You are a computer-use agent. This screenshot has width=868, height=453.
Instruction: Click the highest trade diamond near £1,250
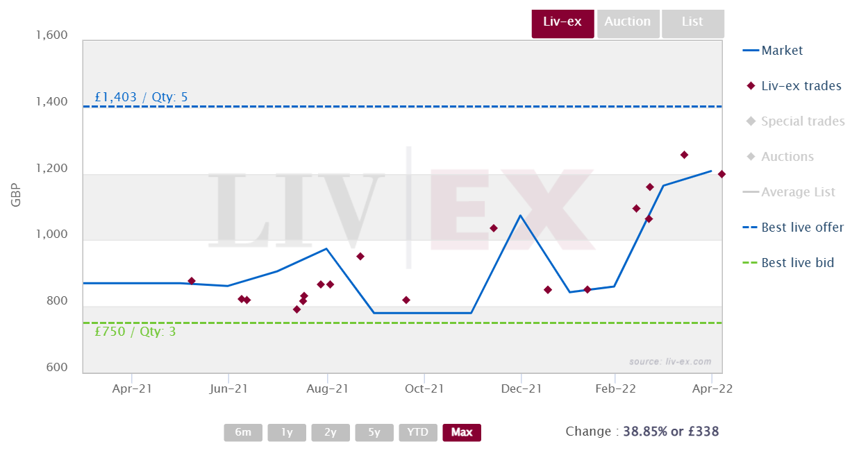click(684, 155)
